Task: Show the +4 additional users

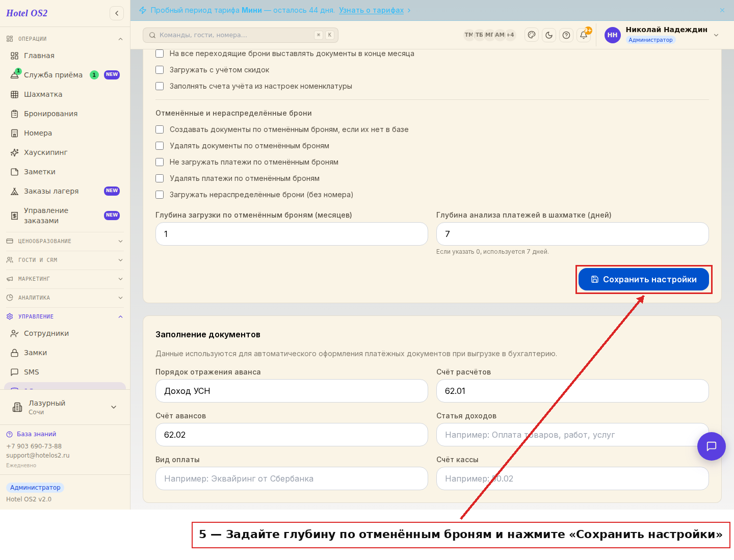Action: [510, 35]
